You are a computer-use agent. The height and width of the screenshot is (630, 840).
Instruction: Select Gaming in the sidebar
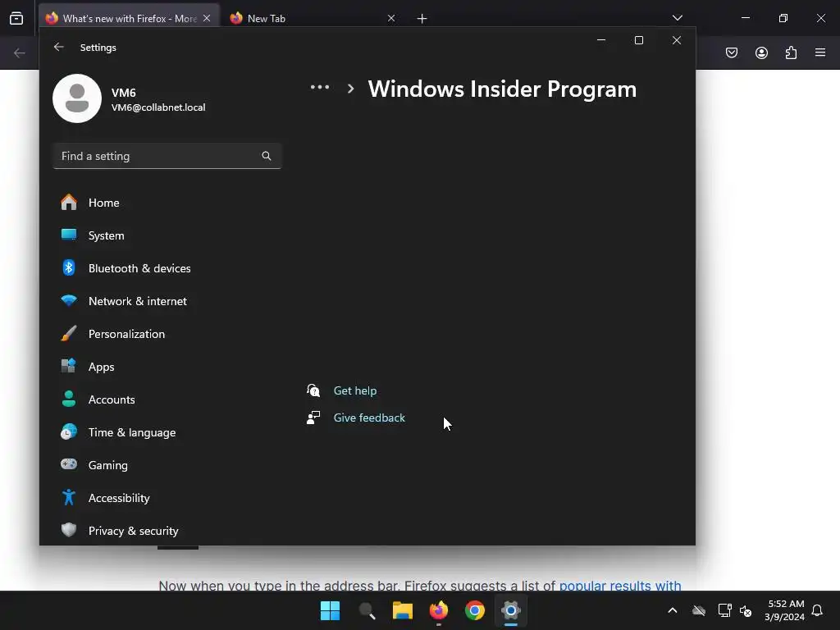(x=167, y=465)
